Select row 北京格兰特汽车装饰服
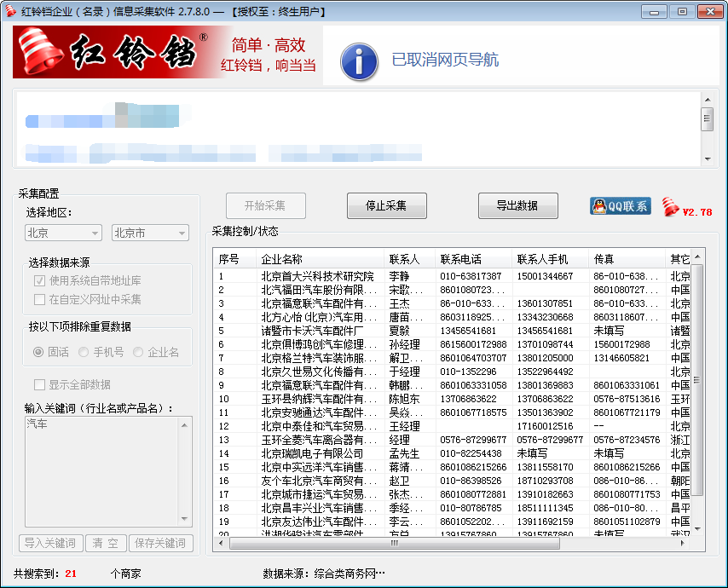728x588 pixels. tap(452, 358)
